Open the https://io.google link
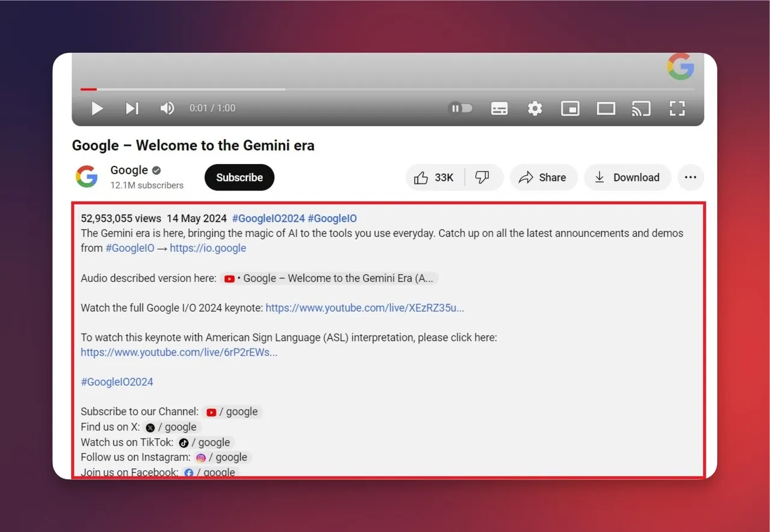The height and width of the screenshot is (532, 770). pyautogui.click(x=208, y=248)
